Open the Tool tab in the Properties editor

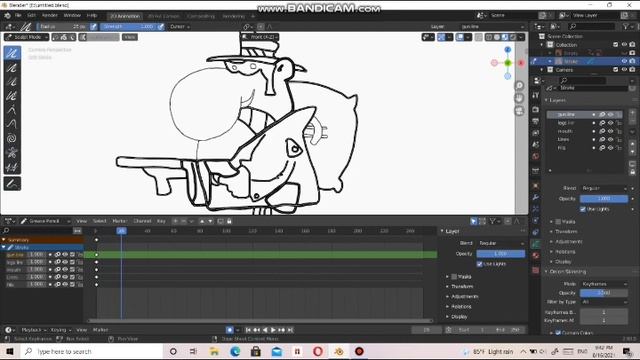(x=536, y=95)
